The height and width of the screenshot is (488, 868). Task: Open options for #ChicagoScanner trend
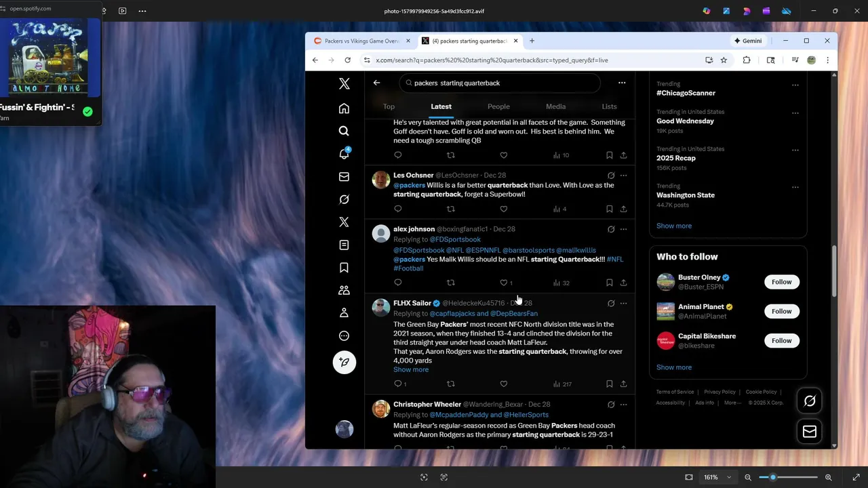tap(795, 85)
